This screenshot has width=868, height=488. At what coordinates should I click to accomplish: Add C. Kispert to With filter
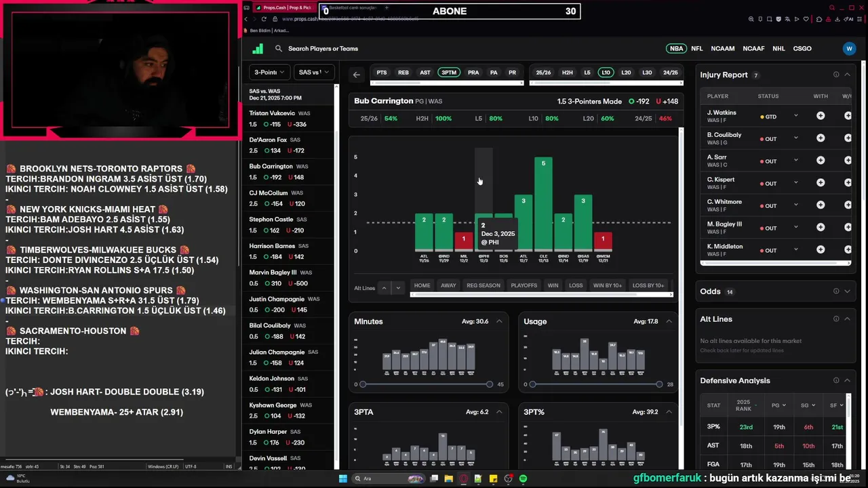tap(821, 183)
